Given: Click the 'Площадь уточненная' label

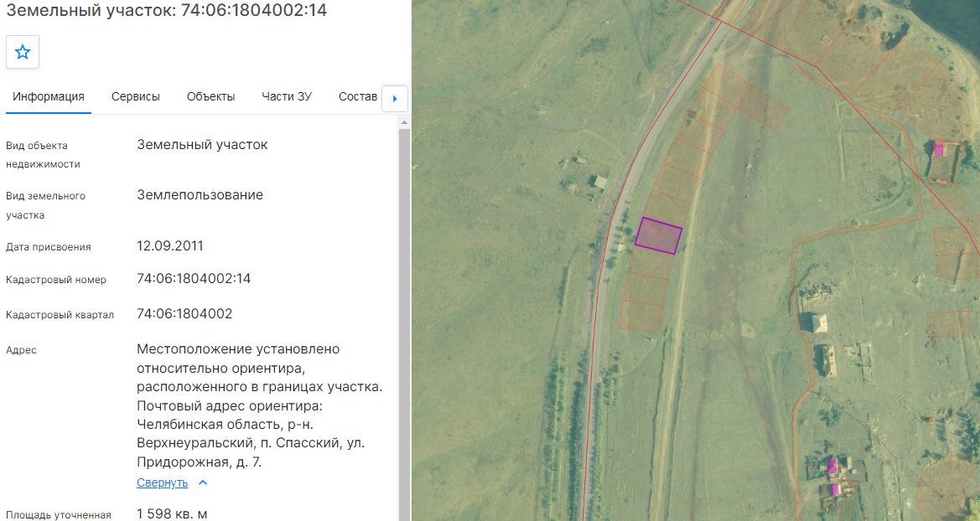Looking at the screenshot, I should pos(58,515).
